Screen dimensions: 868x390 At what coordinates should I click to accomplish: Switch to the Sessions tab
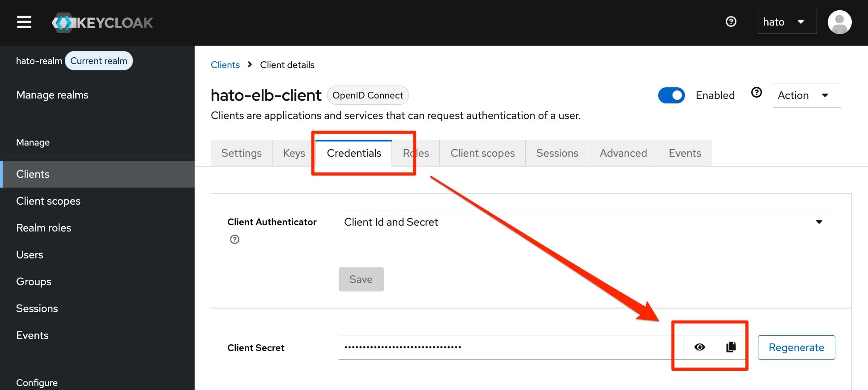[557, 153]
